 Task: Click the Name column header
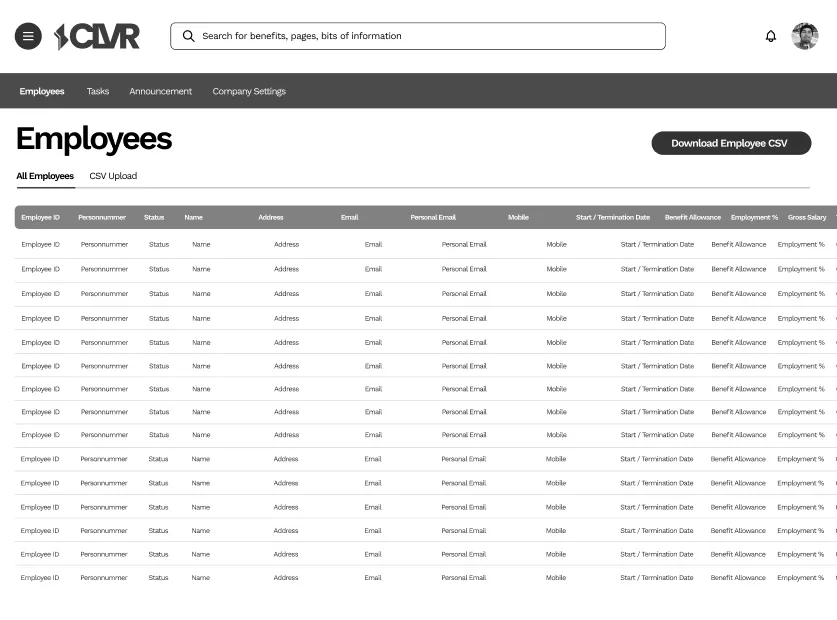194,217
